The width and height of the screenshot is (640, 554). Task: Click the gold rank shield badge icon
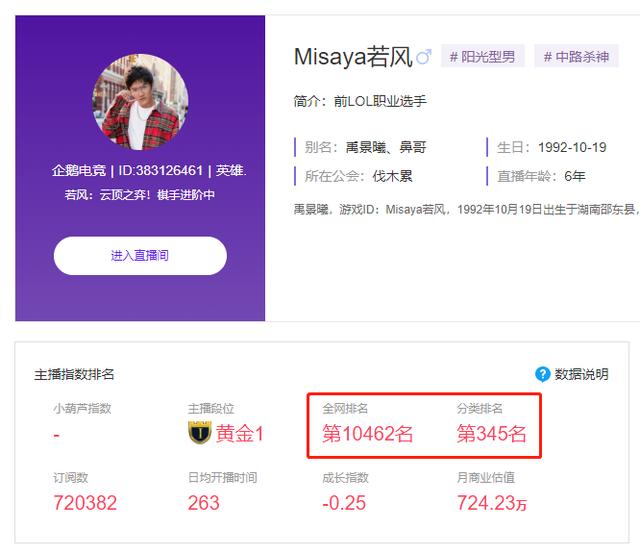(200, 433)
